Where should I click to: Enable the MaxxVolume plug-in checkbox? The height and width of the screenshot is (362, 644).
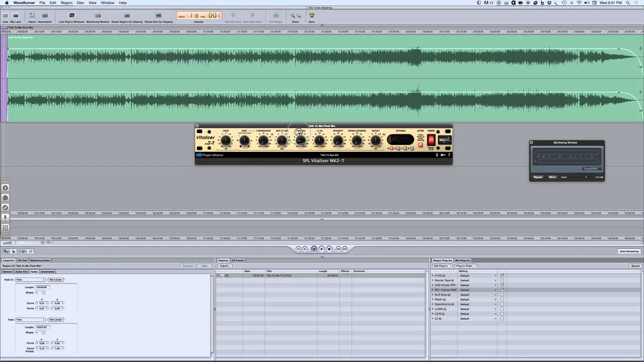pyautogui.click(x=502, y=304)
